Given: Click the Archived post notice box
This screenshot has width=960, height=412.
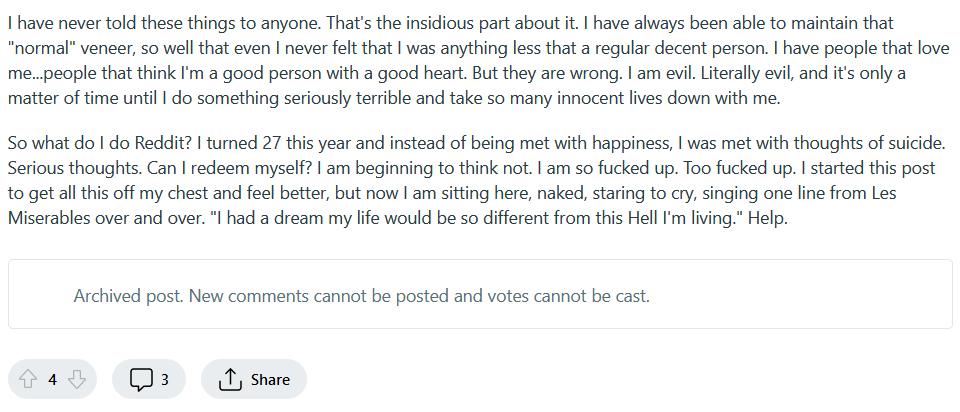Looking at the screenshot, I should 480,294.
